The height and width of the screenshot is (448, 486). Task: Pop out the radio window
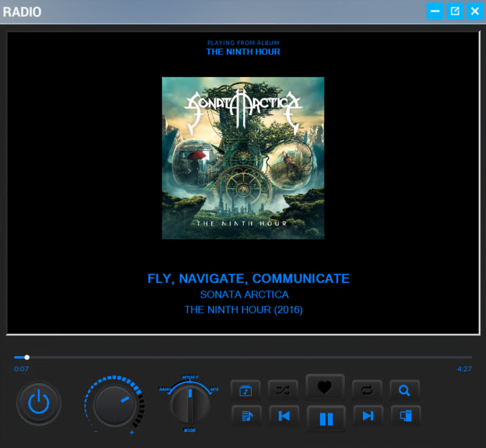[455, 11]
